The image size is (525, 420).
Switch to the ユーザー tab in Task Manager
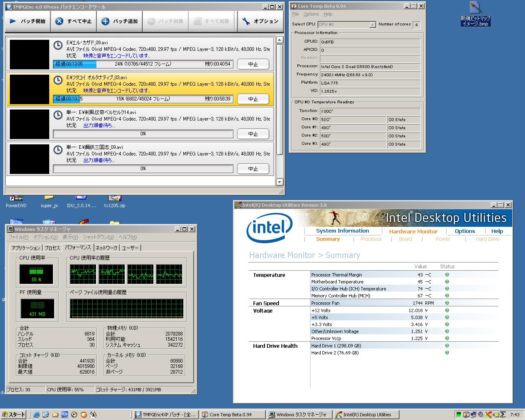coord(130,248)
